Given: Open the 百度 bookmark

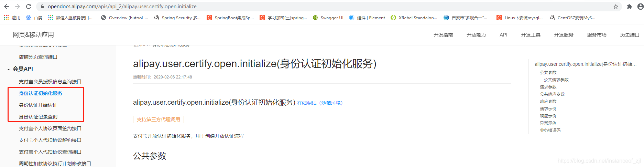Looking at the screenshot, I should [x=34, y=18].
